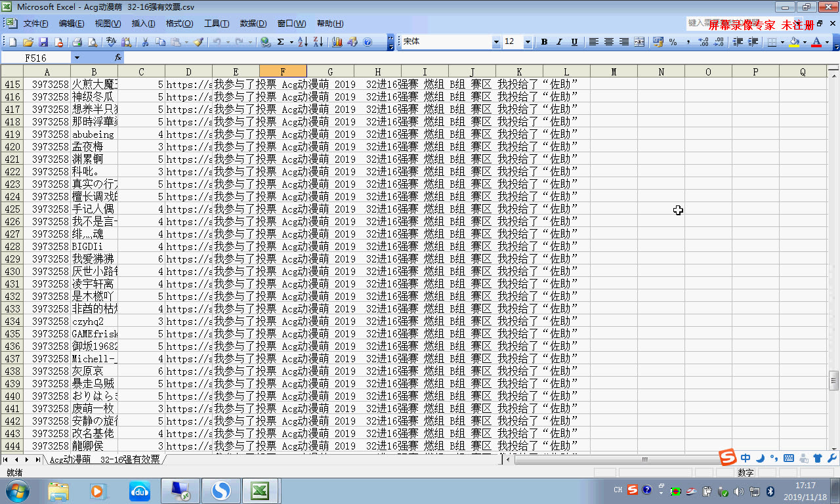Click the fx Insert Function button
Viewport: 840px width, 504px height.
click(x=118, y=58)
